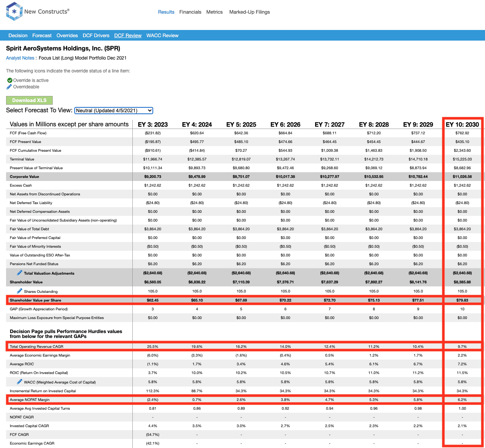
Task: Click the 6.2% NOPAT margin value
Action: [x=462, y=400]
